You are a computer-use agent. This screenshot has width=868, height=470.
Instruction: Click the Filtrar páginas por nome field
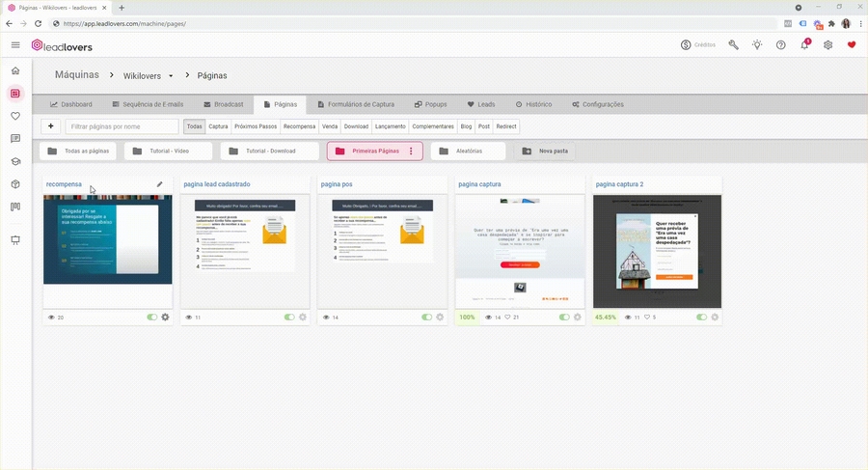(122, 126)
